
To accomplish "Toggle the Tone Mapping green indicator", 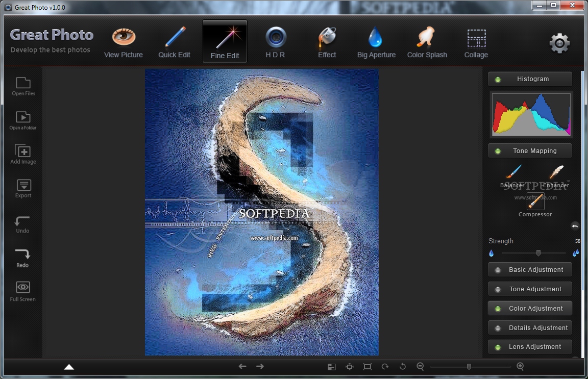I will pyautogui.click(x=498, y=151).
